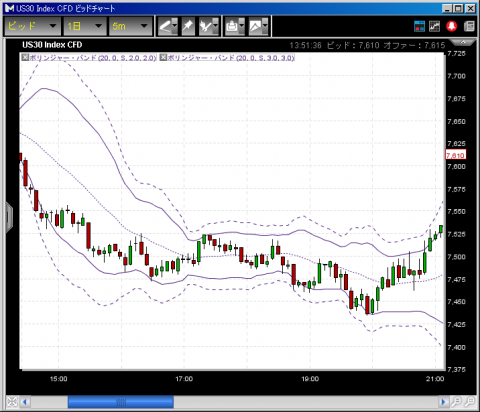Image resolution: width=480 pixels, height=412 pixels.
Task: Click the 17:00 time axis label
Action: [184, 379]
